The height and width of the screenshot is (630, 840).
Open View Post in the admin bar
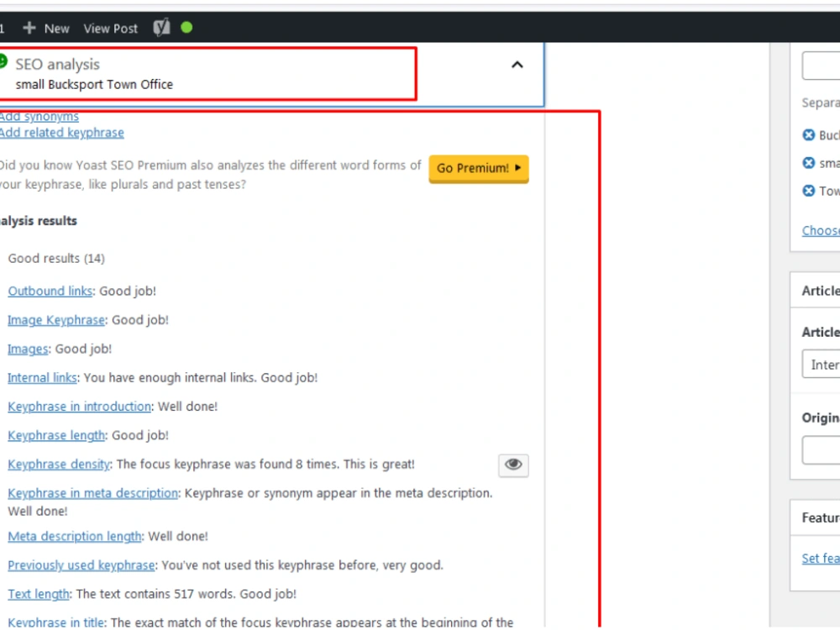pos(110,29)
